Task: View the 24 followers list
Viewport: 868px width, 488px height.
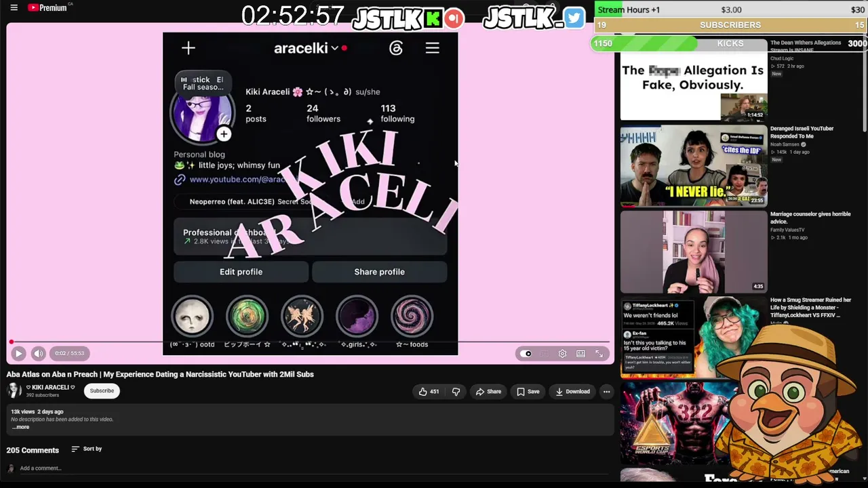Action: pyautogui.click(x=323, y=113)
